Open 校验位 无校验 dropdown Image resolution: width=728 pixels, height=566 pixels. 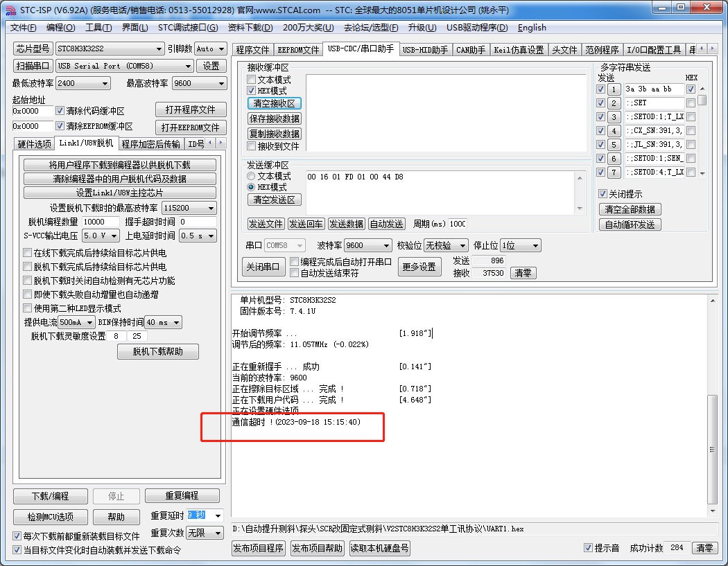click(x=446, y=245)
